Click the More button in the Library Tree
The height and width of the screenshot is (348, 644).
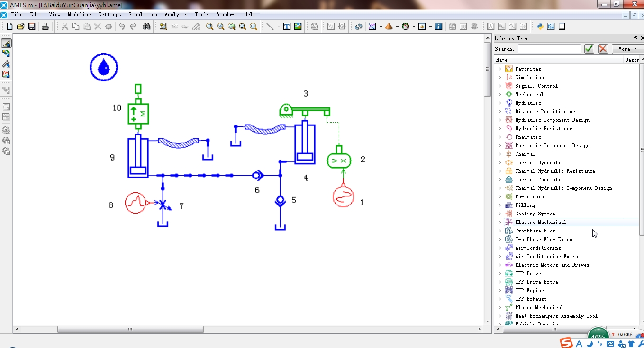click(627, 49)
